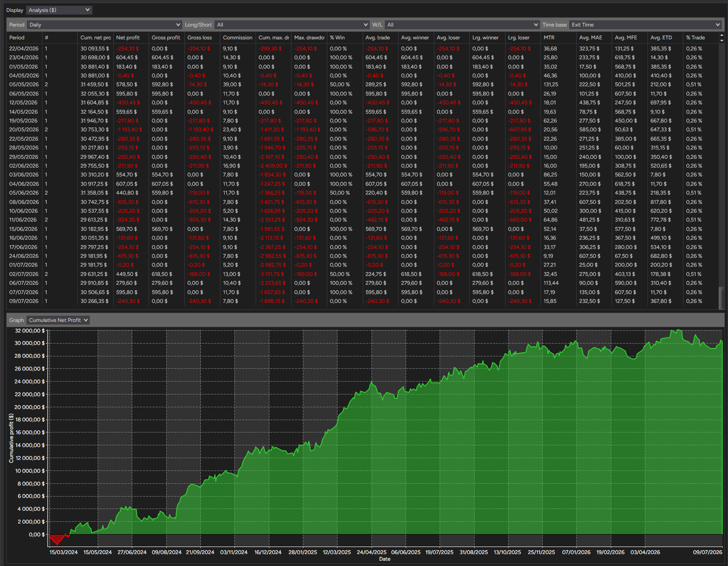Image resolution: width=728 pixels, height=566 pixels.
Task: Click the Cum. max. drawdown column header
Action: [274, 38]
